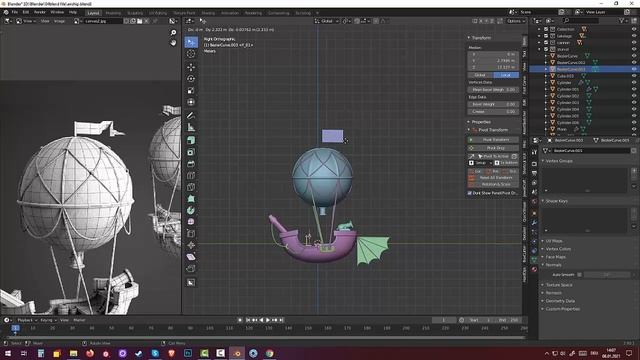This screenshot has height=360, width=640.
Task: Toggle the eye icon for Cylinder.001
Action: [x=634, y=89]
